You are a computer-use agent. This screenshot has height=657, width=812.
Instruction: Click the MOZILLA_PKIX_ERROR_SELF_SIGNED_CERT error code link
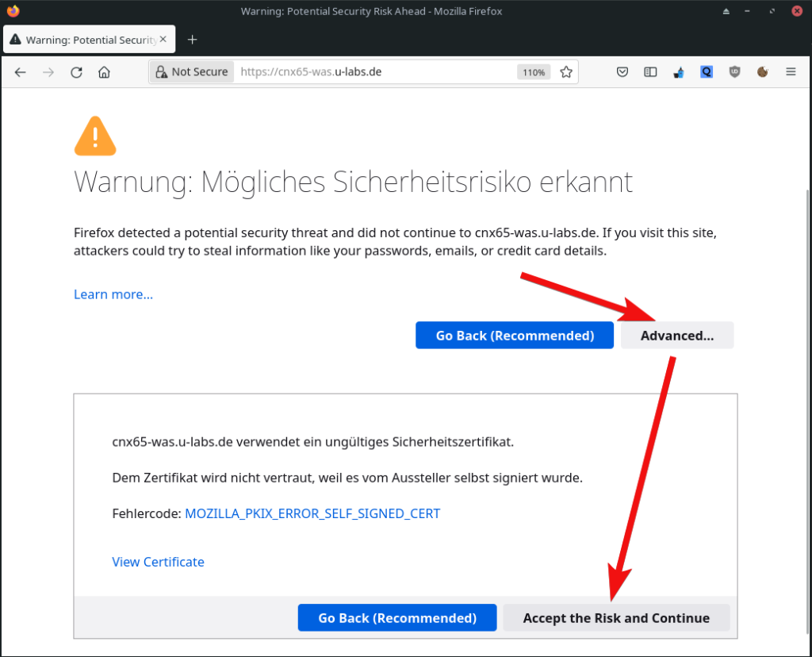pos(312,513)
